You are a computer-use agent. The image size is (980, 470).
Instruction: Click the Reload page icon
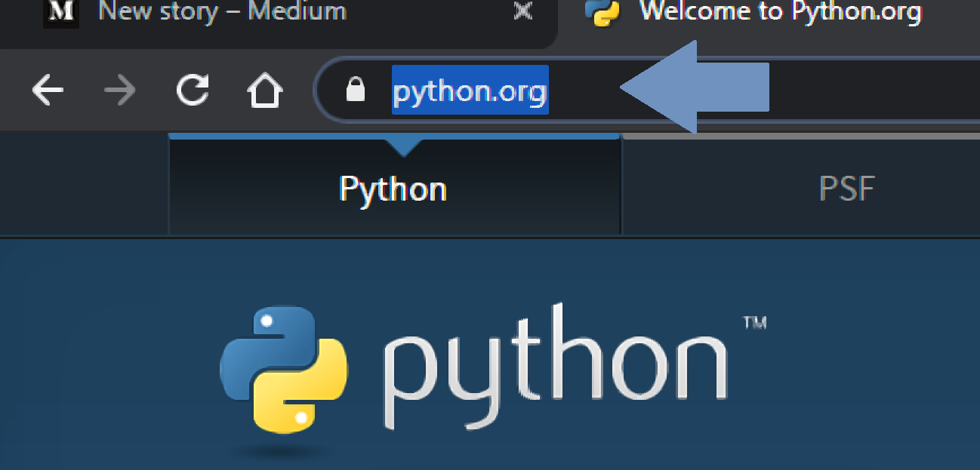pos(193,90)
